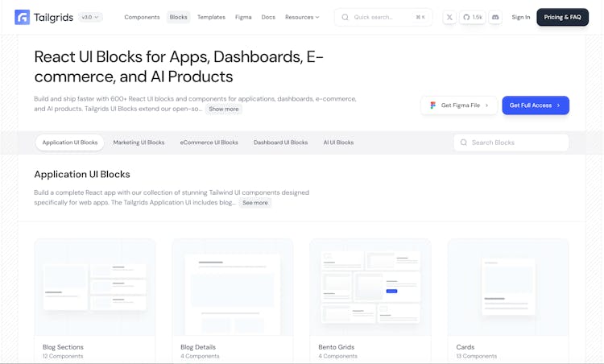Open the Dashboard UI Blocks tab
This screenshot has height=364, width=604.
click(x=280, y=143)
